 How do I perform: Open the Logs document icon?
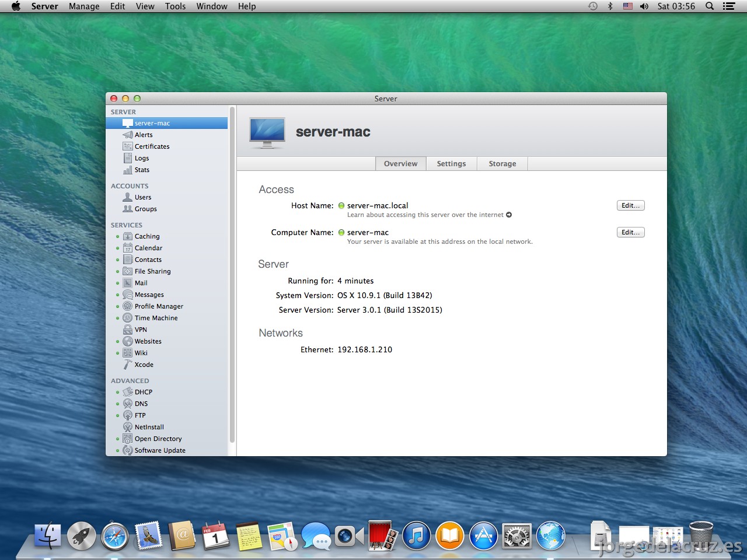point(128,158)
